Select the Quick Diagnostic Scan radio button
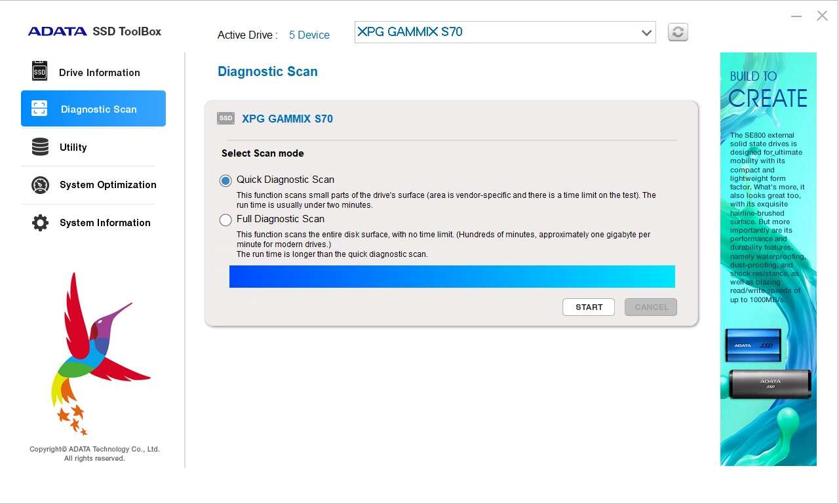This screenshot has width=839, height=504. [x=225, y=180]
